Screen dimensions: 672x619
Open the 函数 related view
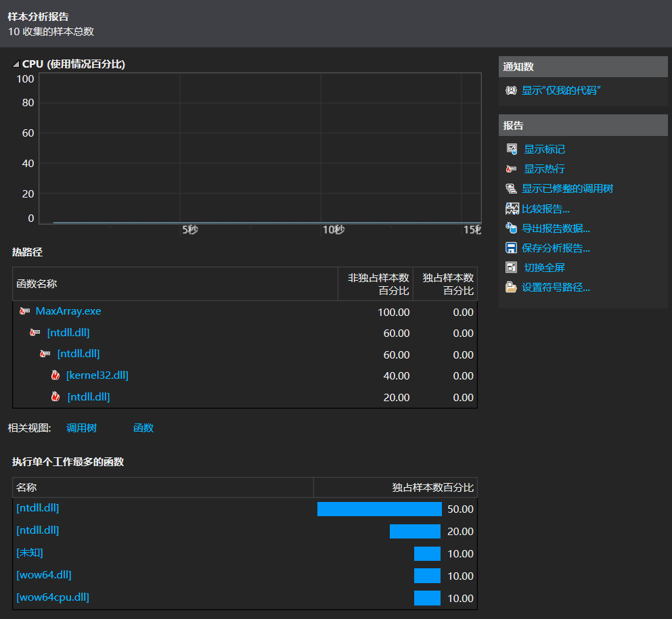coord(143,428)
